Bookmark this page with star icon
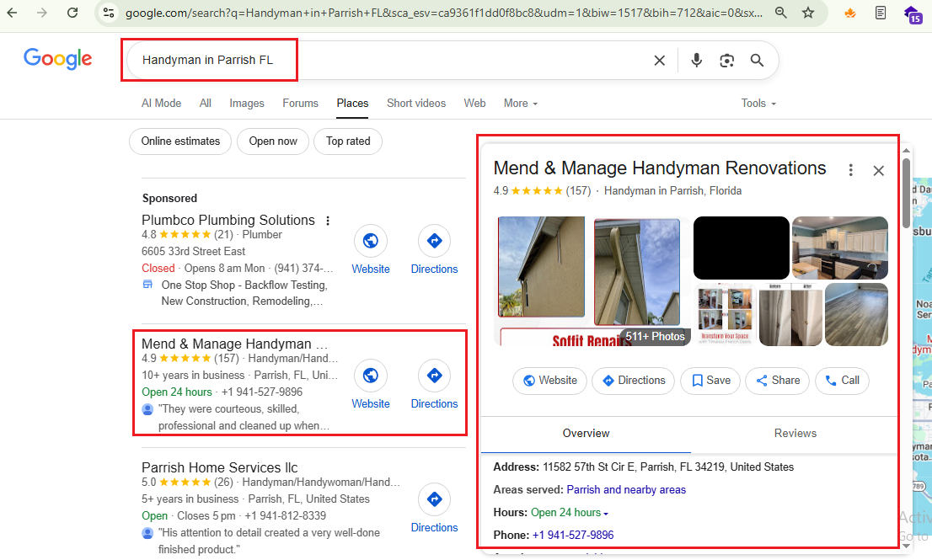This screenshot has width=932, height=560. tap(807, 13)
